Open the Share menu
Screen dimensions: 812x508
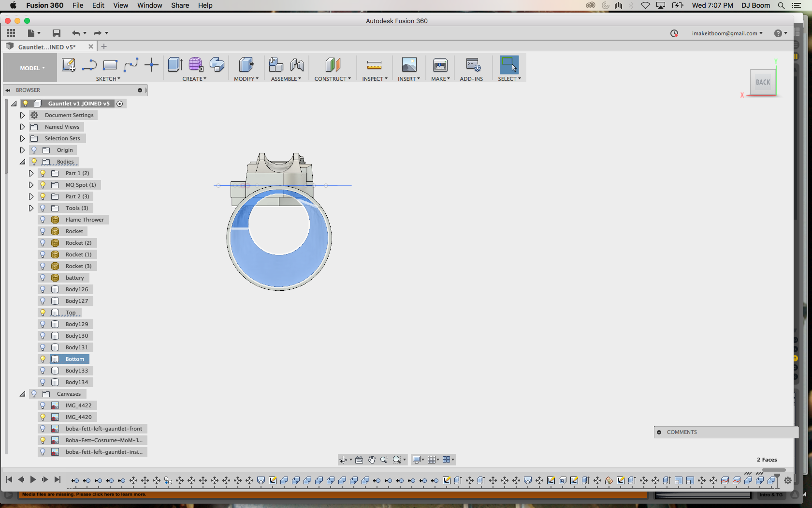point(180,5)
